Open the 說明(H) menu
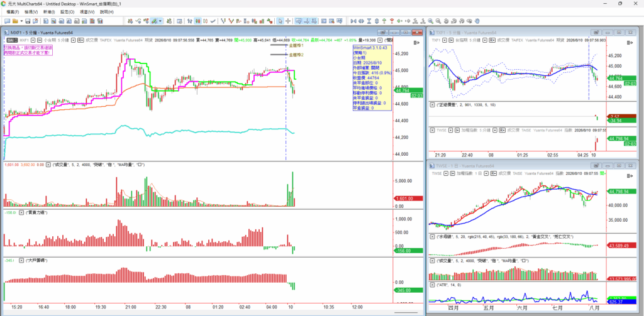 point(106,12)
